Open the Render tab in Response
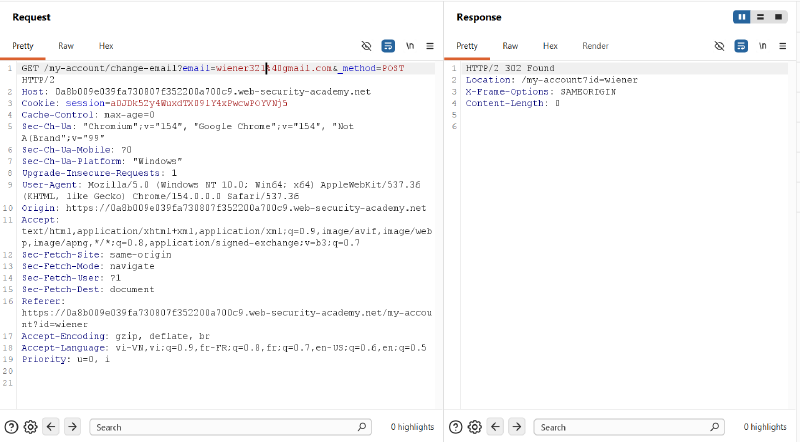The height and width of the screenshot is (442, 800). coord(595,46)
